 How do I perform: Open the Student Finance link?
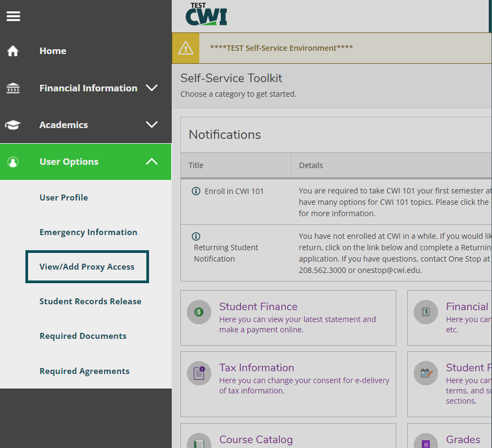coord(258,306)
